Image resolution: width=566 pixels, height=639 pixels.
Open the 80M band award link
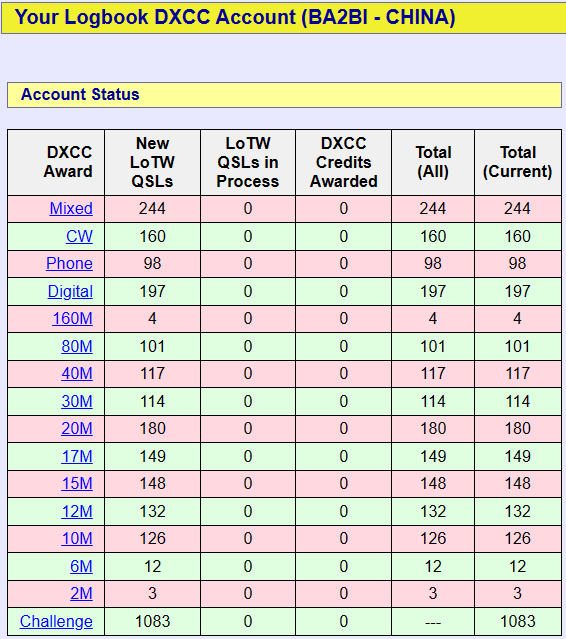tap(77, 346)
